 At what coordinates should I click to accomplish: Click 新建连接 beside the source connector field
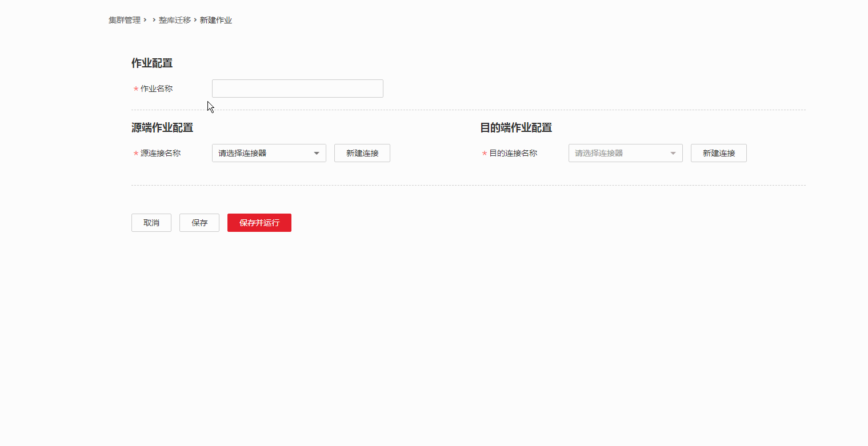(362, 153)
